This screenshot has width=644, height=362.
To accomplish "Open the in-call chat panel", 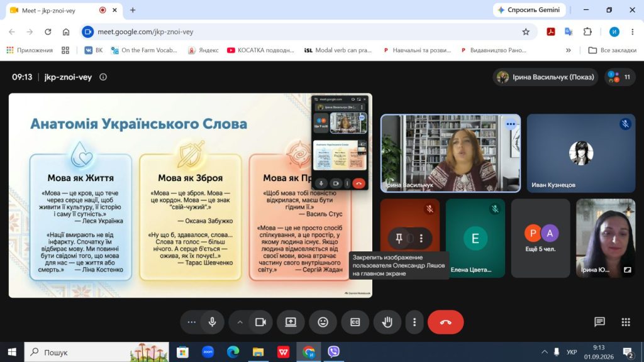I will tap(599, 322).
